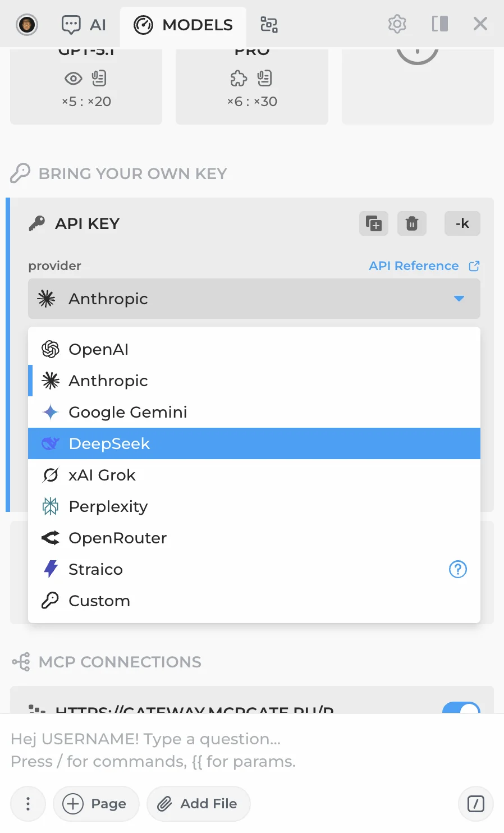
Task: Switch to the AI tab
Action: coord(84,25)
